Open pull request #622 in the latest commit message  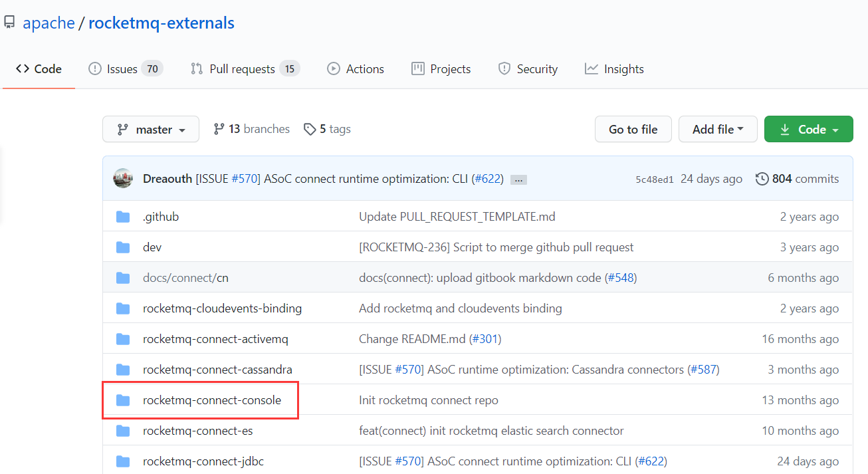click(x=488, y=179)
